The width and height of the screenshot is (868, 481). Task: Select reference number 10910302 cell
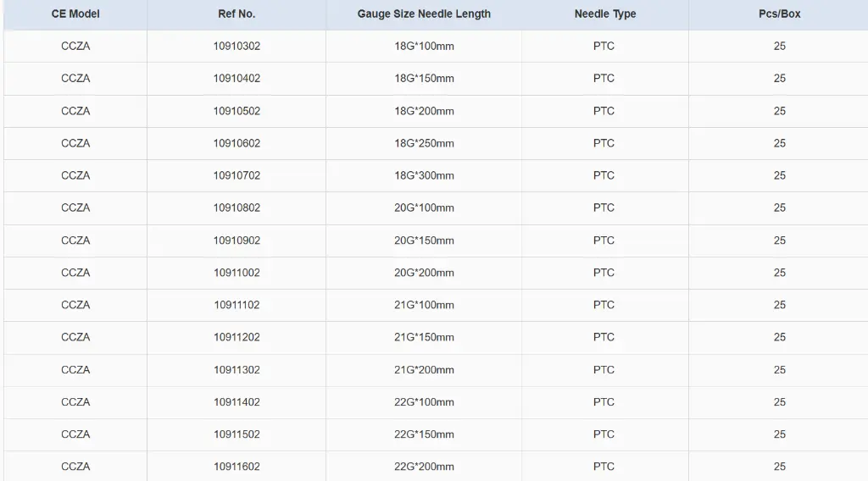(236, 47)
